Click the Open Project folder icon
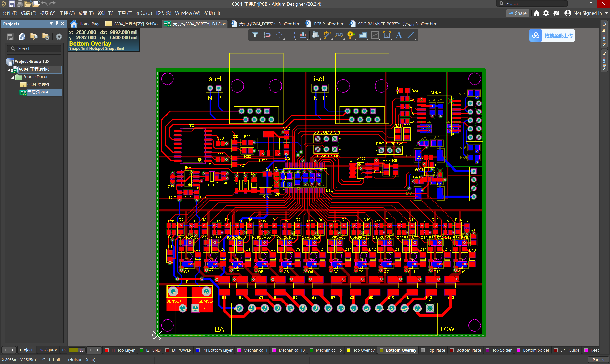 click(36, 4)
